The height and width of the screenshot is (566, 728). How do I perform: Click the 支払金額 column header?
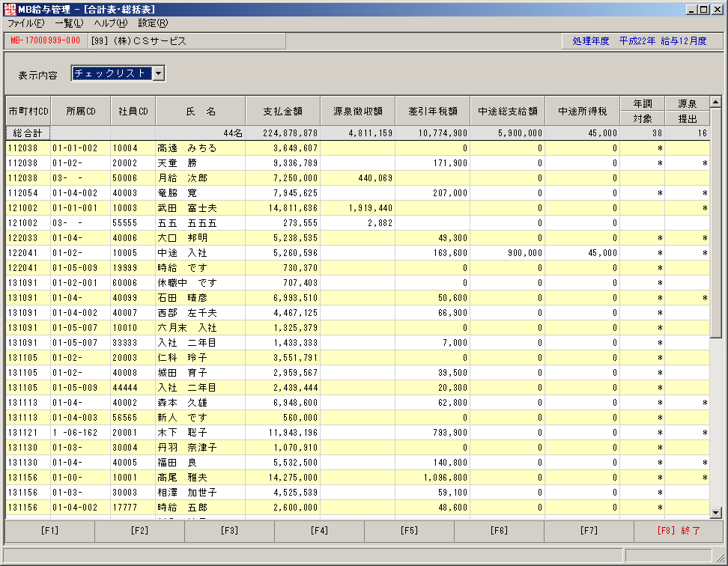click(x=283, y=112)
